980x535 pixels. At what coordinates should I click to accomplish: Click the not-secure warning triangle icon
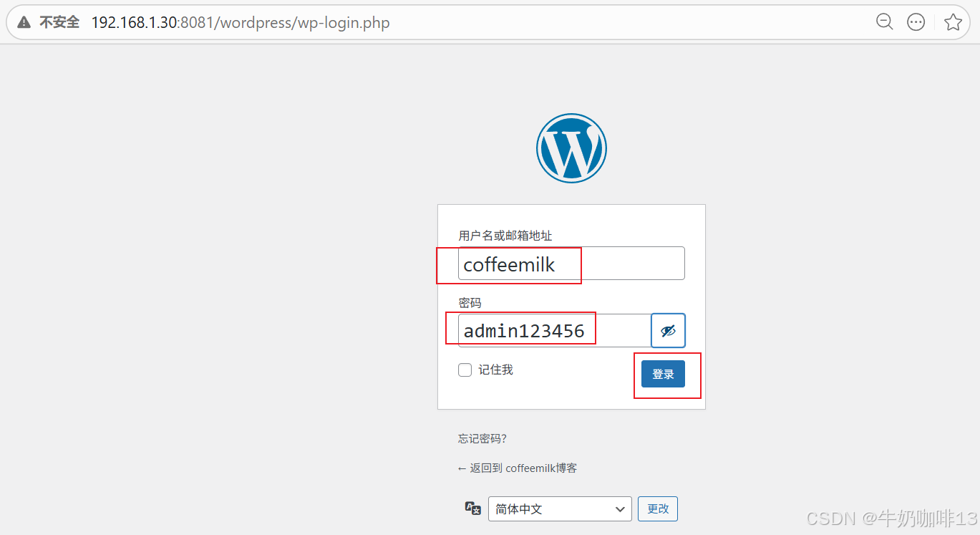pos(24,23)
